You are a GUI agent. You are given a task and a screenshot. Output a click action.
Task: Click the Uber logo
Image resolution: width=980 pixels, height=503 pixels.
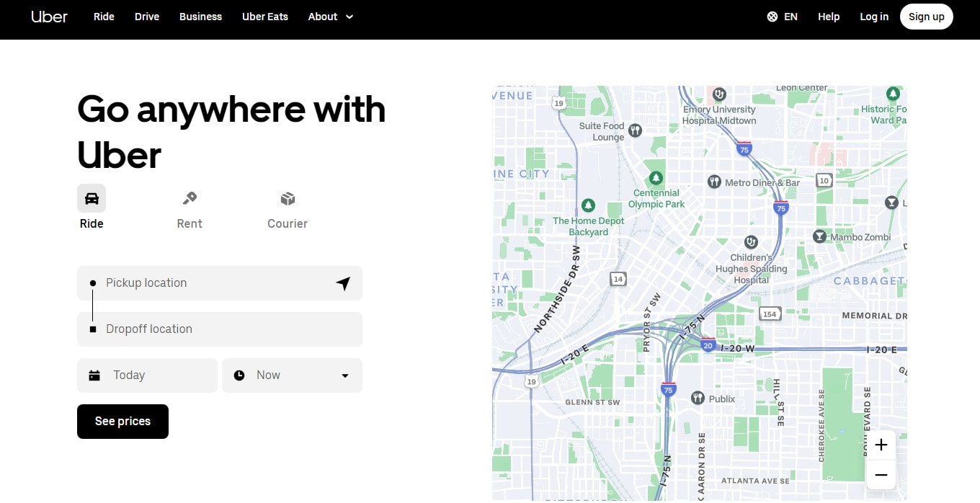click(50, 17)
